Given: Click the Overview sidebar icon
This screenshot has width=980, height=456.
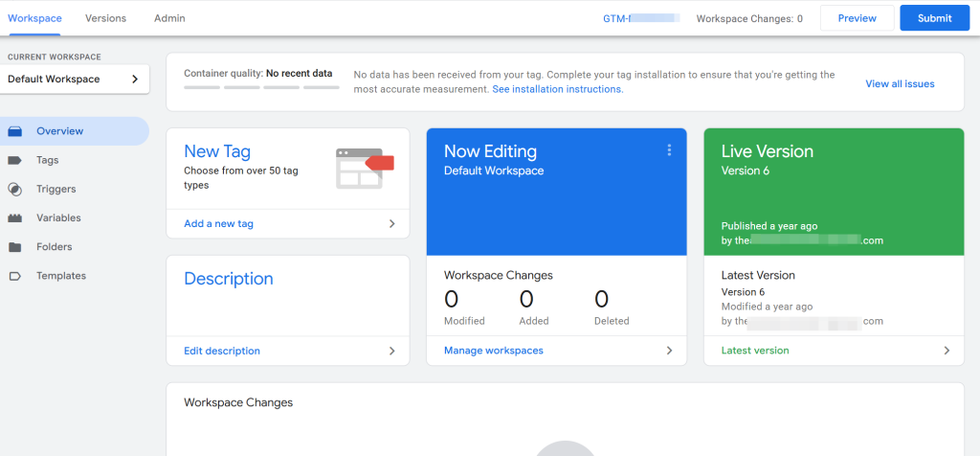Looking at the screenshot, I should coord(15,131).
